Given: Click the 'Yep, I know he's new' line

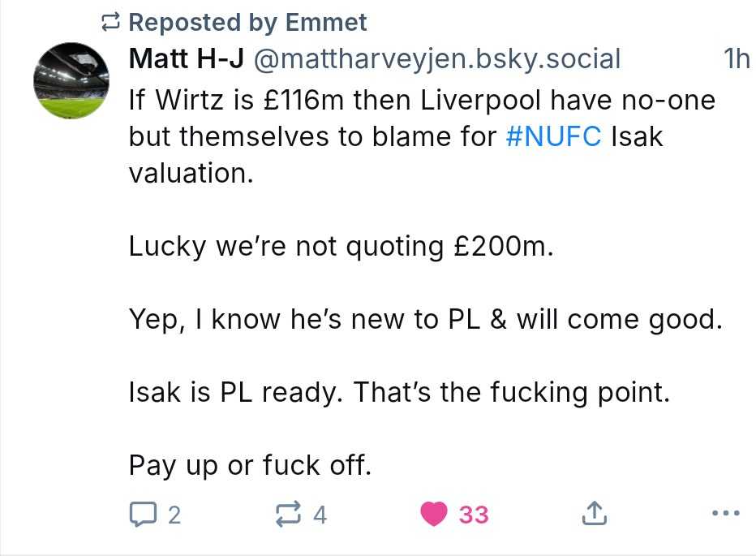Looking at the screenshot, I should click(x=425, y=319).
